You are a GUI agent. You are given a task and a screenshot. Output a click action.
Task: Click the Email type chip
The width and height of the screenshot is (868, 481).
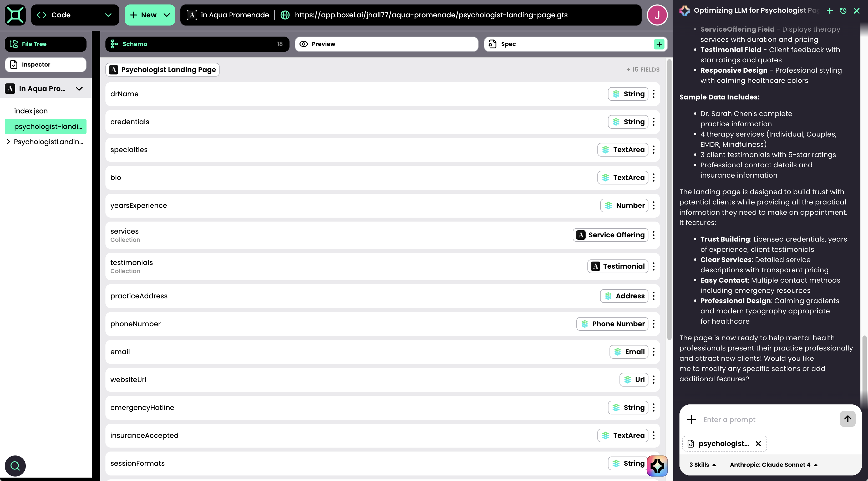click(x=629, y=352)
